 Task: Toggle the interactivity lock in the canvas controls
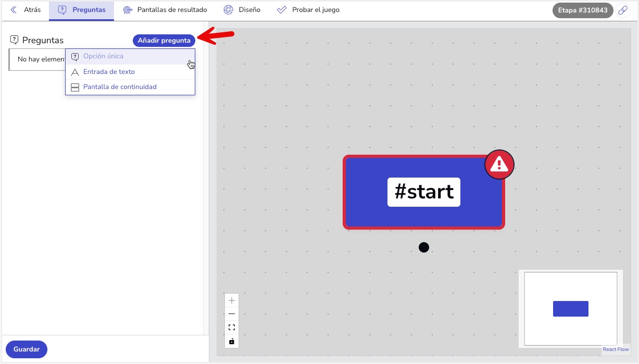(x=231, y=341)
